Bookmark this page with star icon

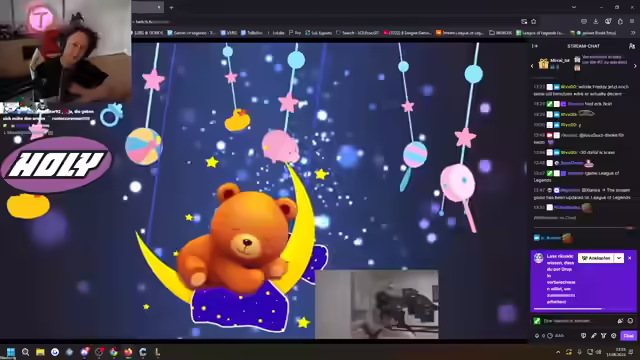(533, 22)
